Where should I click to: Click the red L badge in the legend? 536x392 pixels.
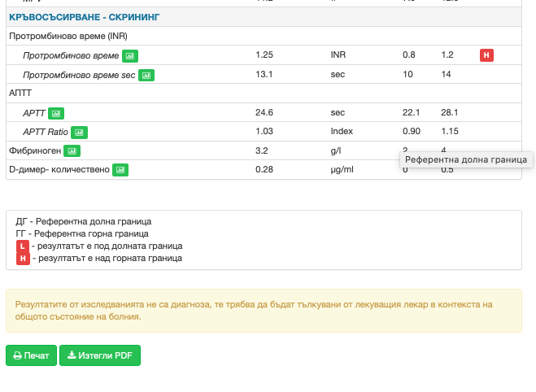[23, 246]
